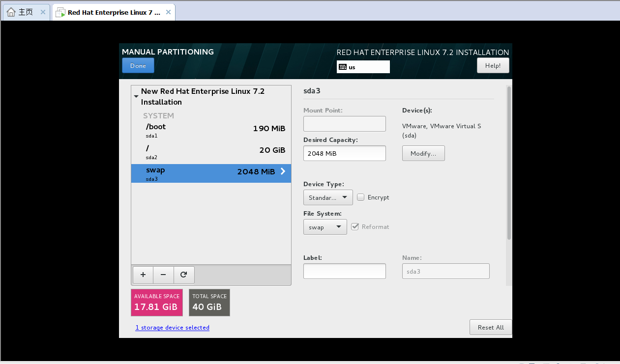Image resolution: width=620 pixels, height=364 pixels.
Task: Click the Reset All button
Action: pyautogui.click(x=491, y=327)
